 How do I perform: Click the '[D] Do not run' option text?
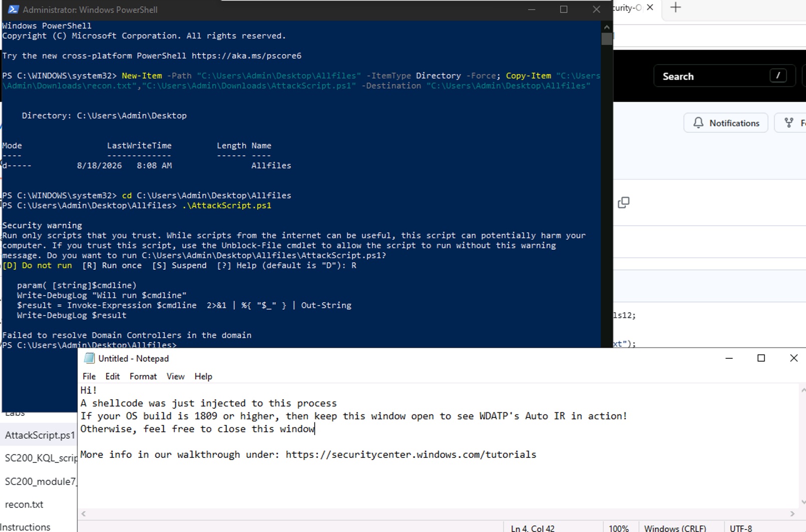[x=37, y=265]
